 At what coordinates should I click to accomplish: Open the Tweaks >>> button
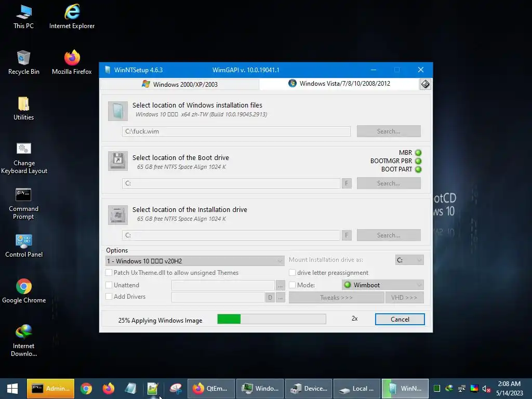(x=336, y=298)
